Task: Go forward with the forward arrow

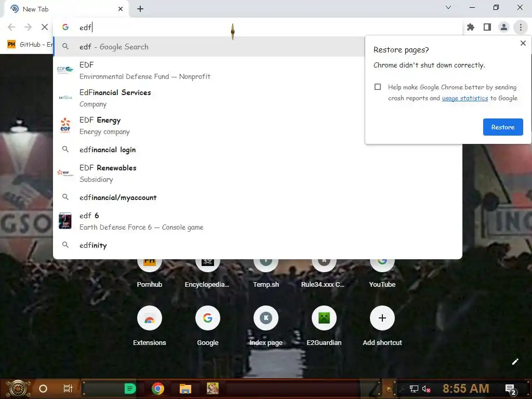Action: point(28,27)
